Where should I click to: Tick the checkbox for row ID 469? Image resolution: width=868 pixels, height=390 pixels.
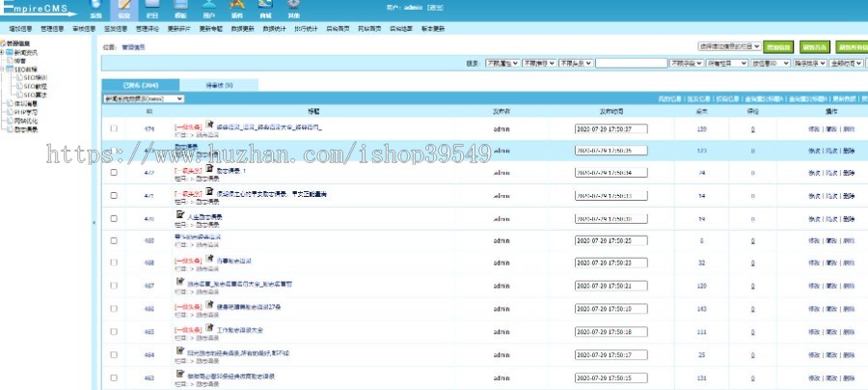coord(114,240)
